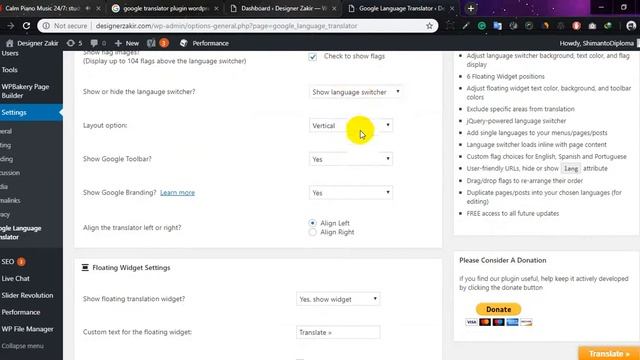This screenshot has height=360, width=640.
Task: Click the browser address bar URL
Action: pyautogui.click(x=227, y=26)
